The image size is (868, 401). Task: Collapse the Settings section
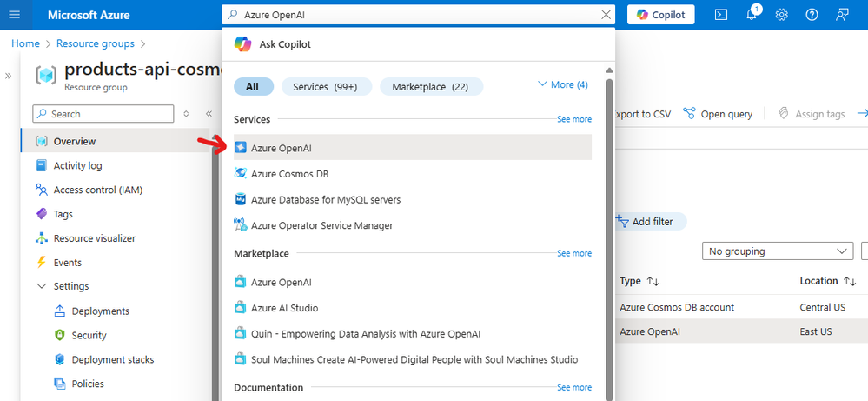pyautogui.click(x=42, y=286)
